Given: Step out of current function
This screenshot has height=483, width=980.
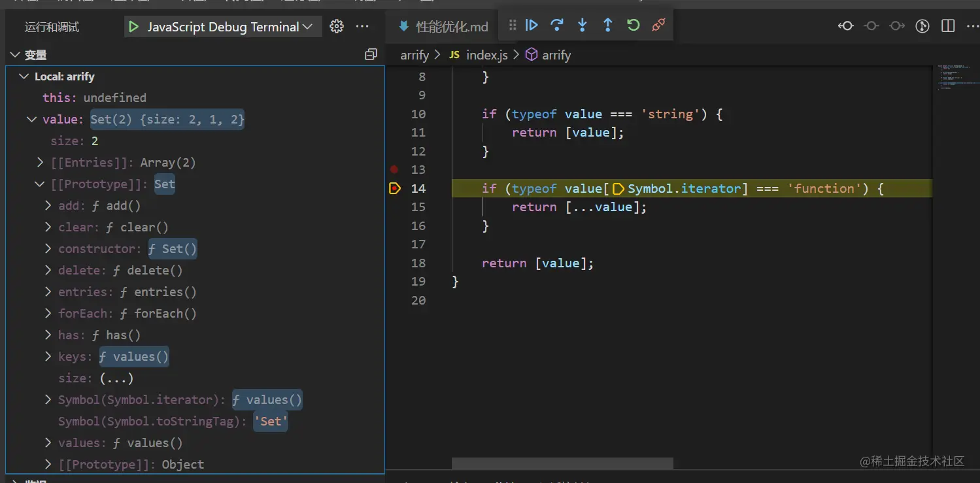Looking at the screenshot, I should click(x=607, y=25).
